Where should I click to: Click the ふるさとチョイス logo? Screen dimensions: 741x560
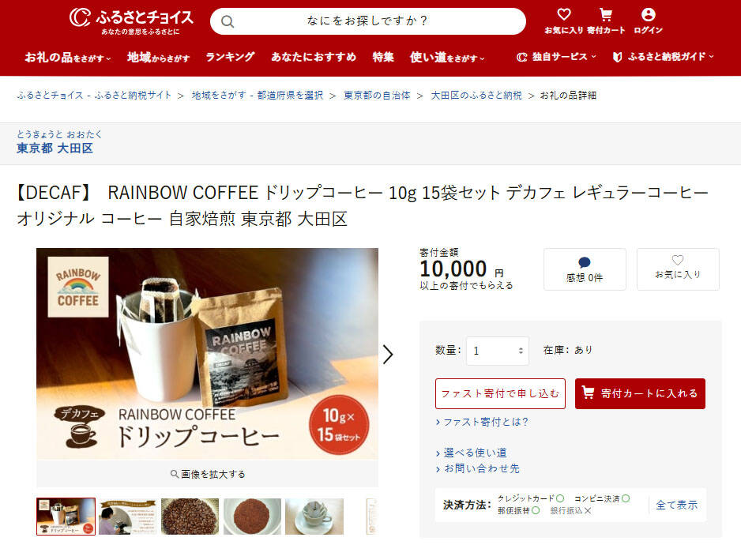[131, 21]
